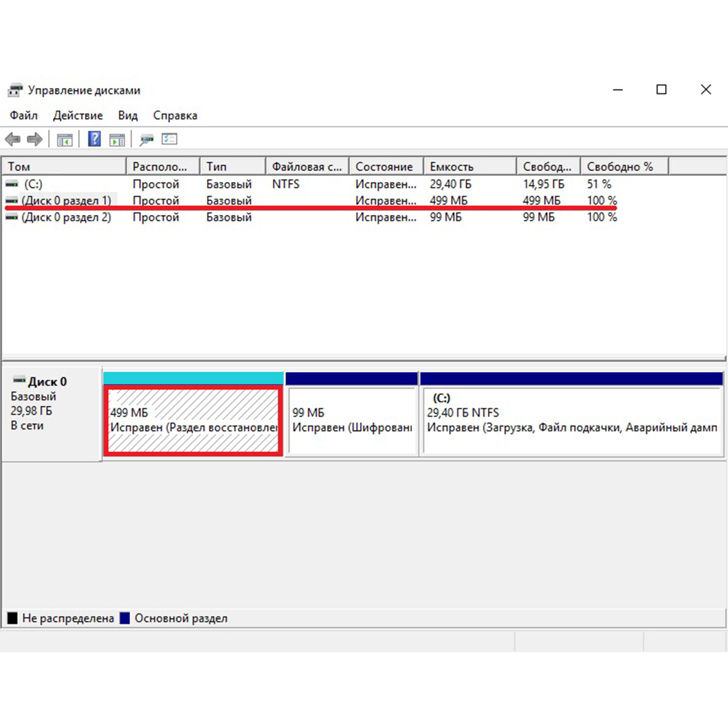Open the Properties checklist toolbar icon
The image size is (728, 728).
(169, 139)
